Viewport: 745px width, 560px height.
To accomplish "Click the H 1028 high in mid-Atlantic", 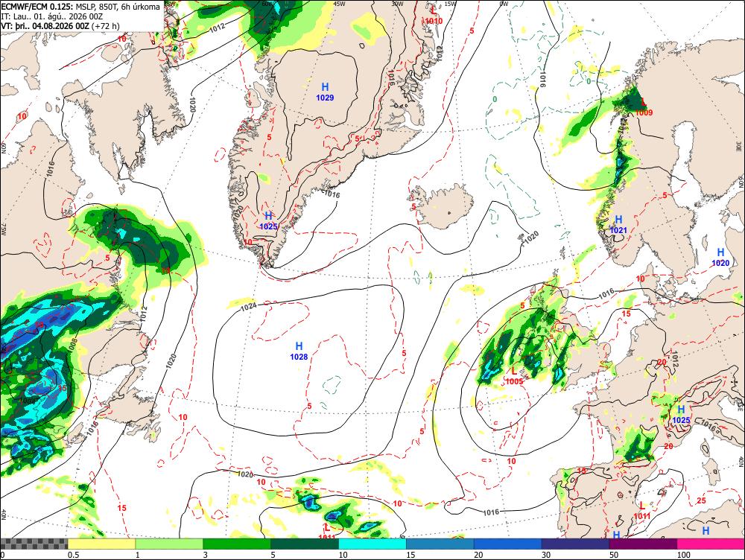I will click(299, 351).
